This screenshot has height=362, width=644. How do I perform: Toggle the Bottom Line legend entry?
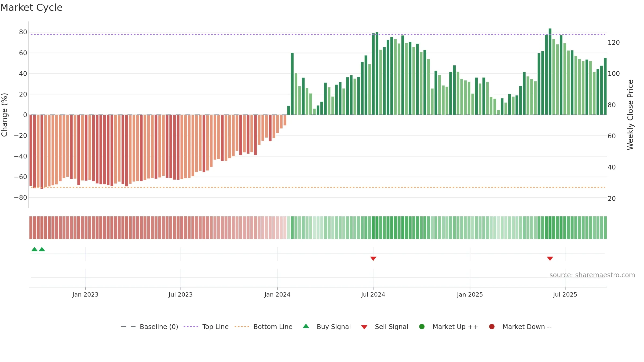click(264, 327)
